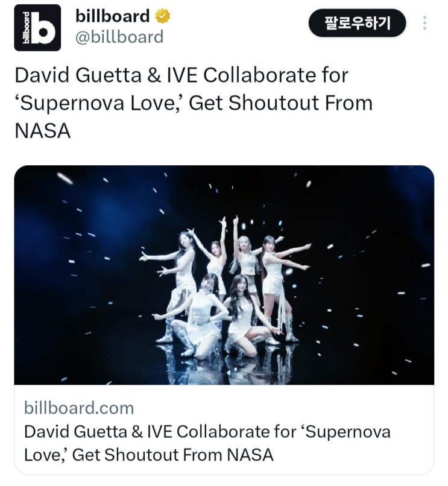
Task: Click 'David Guetta & IVE' in the link card
Action: pyautogui.click(x=98, y=432)
